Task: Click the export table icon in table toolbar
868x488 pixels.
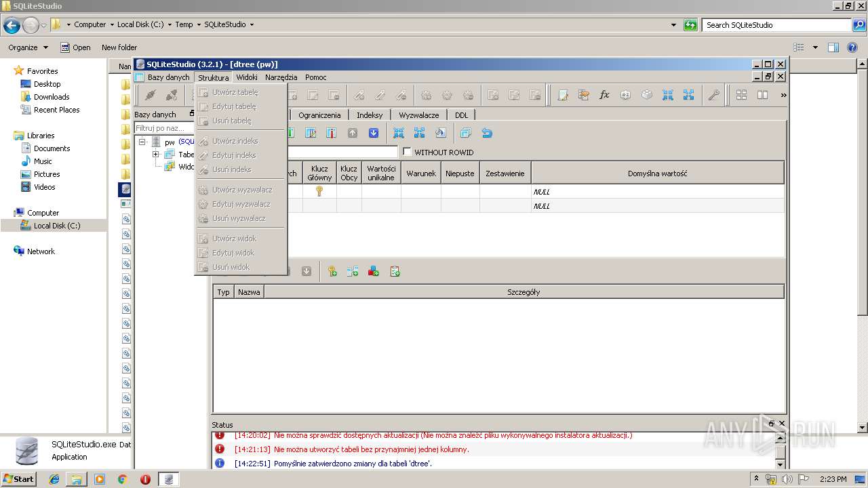Action: tap(419, 134)
